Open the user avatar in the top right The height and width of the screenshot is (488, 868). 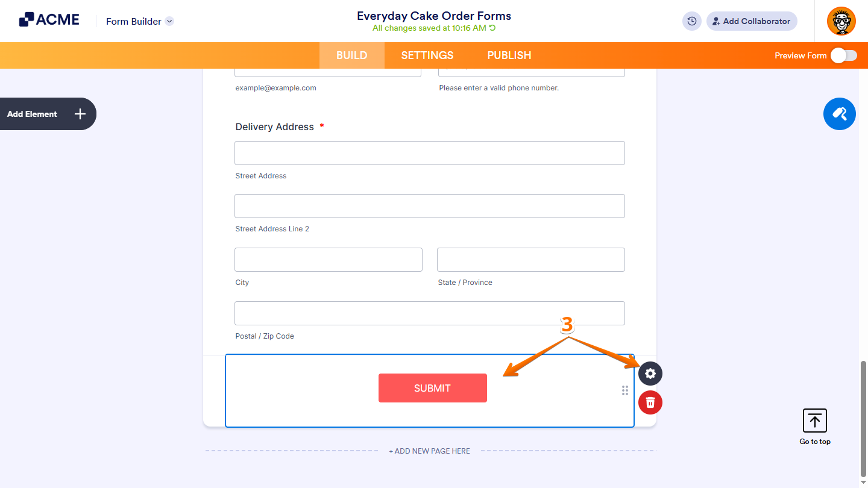coord(841,21)
